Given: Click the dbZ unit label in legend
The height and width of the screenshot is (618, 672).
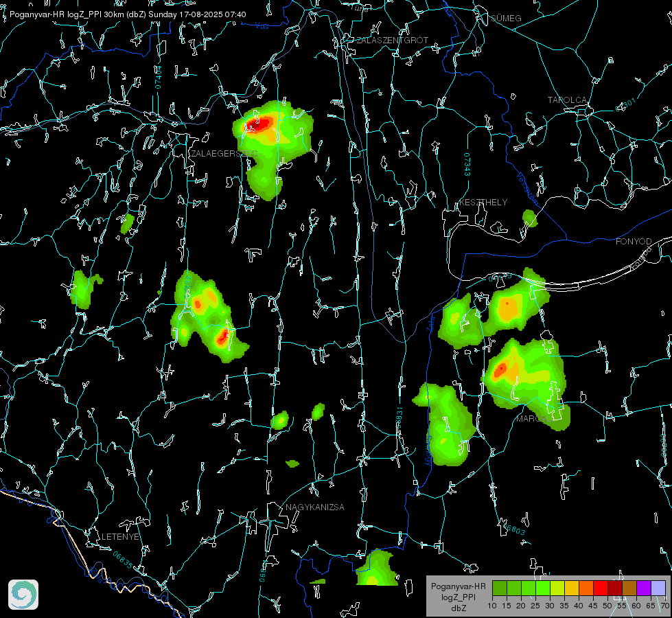Looking at the screenshot, I should [459, 608].
